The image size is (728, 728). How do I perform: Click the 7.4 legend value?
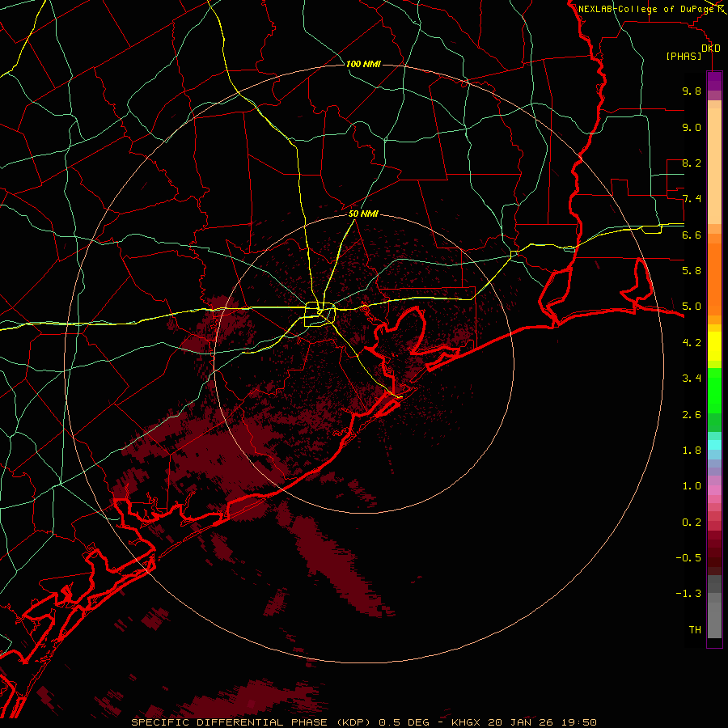tap(692, 199)
